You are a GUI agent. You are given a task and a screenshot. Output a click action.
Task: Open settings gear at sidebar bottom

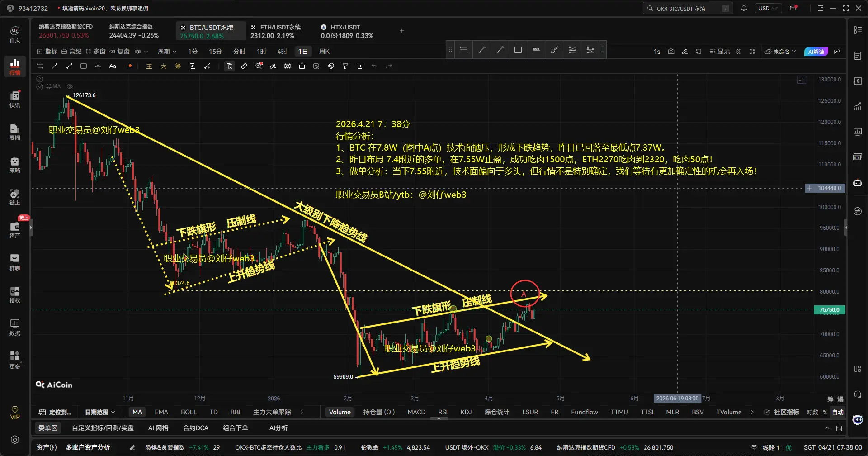coord(15,440)
